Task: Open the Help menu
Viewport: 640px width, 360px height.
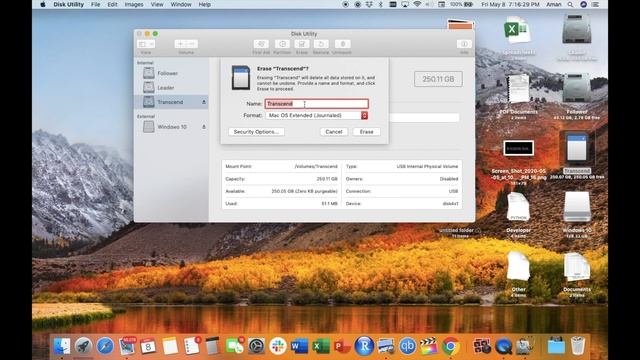Action: (x=204, y=4)
